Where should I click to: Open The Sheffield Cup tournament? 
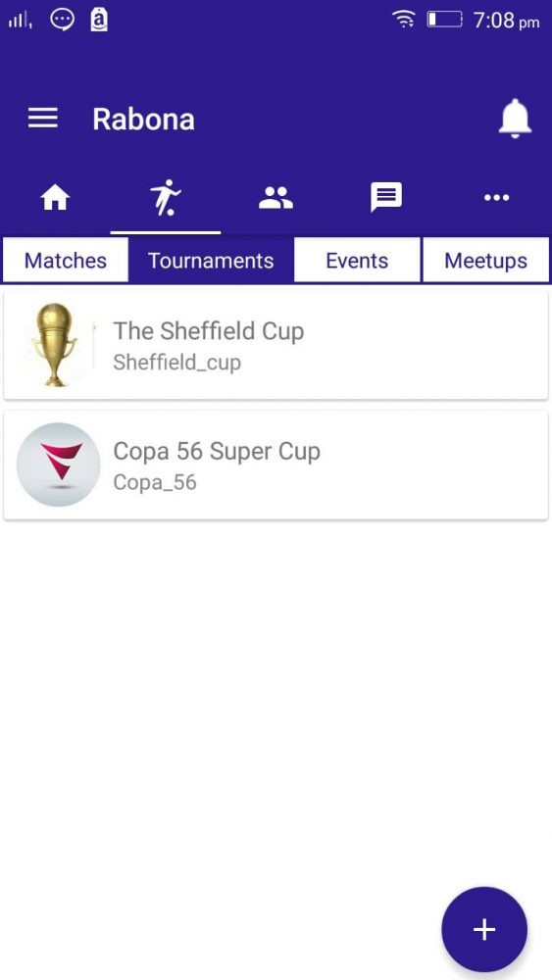276,344
